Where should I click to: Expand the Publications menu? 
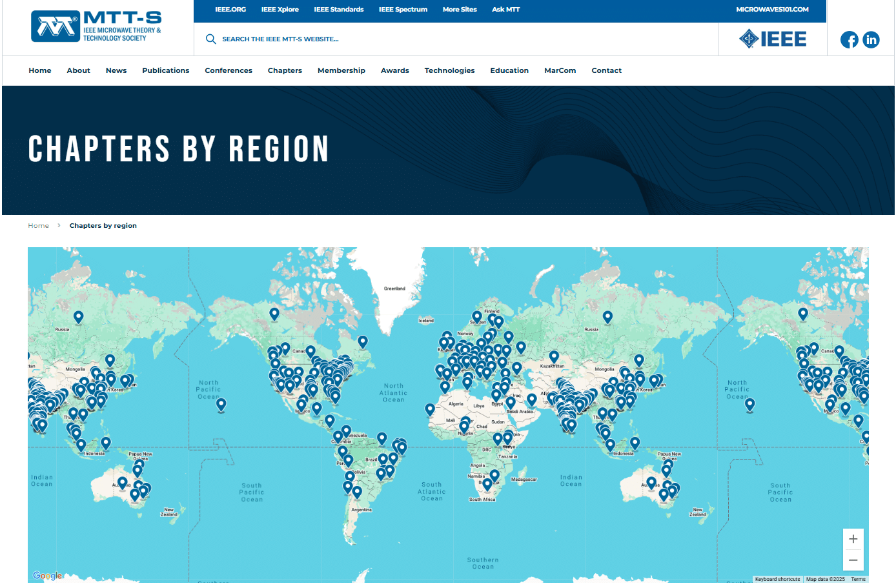click(165, 71)
